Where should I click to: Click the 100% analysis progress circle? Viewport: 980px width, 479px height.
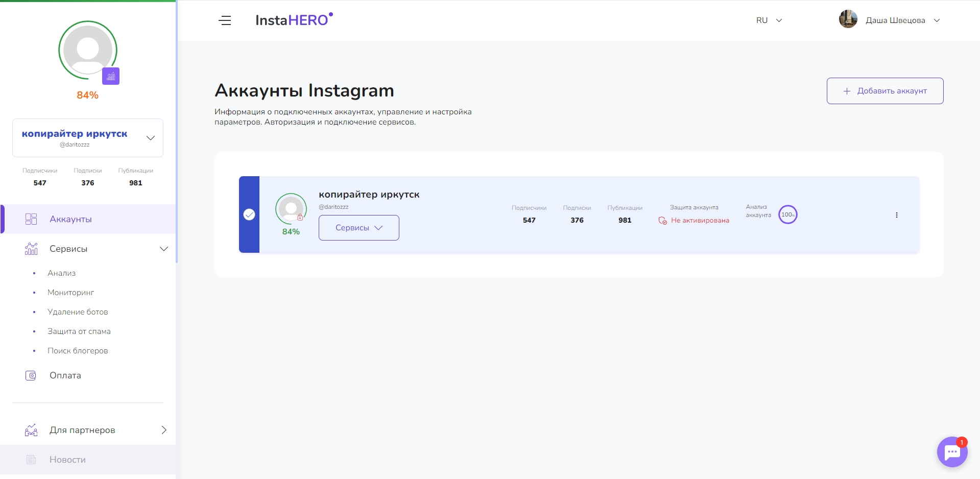(x=787, y=214)
